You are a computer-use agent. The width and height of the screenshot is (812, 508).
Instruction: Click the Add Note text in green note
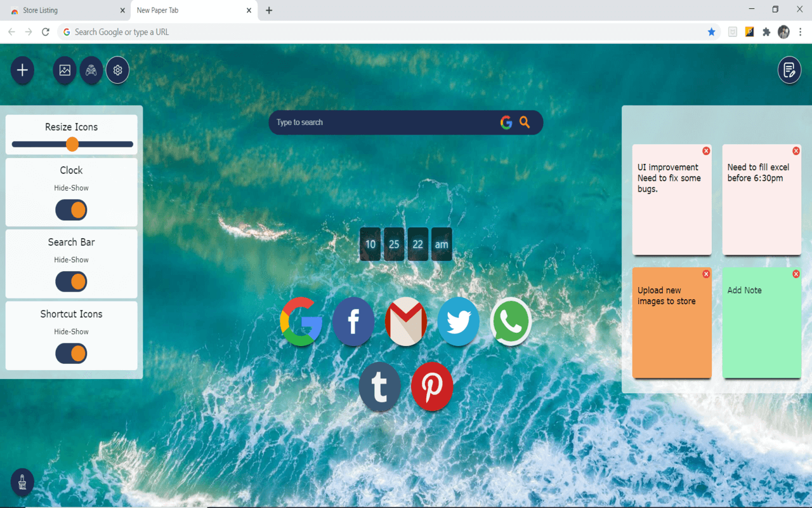[x=744, y=290]
